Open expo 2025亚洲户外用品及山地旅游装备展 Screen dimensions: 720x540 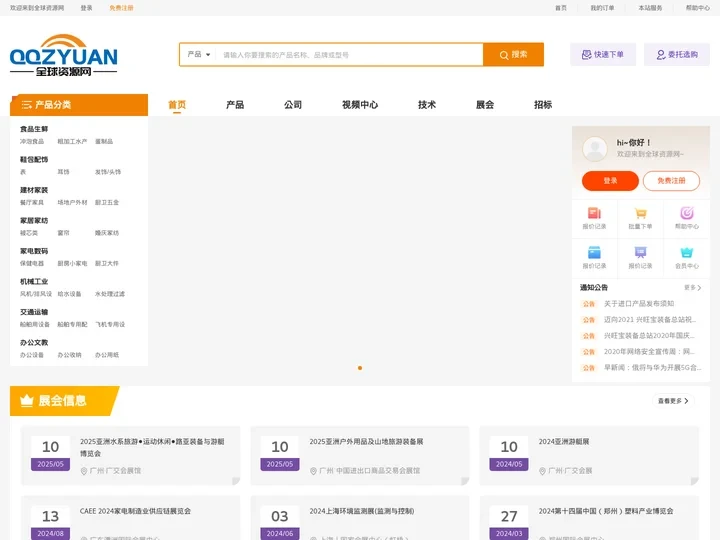[366, 442]
